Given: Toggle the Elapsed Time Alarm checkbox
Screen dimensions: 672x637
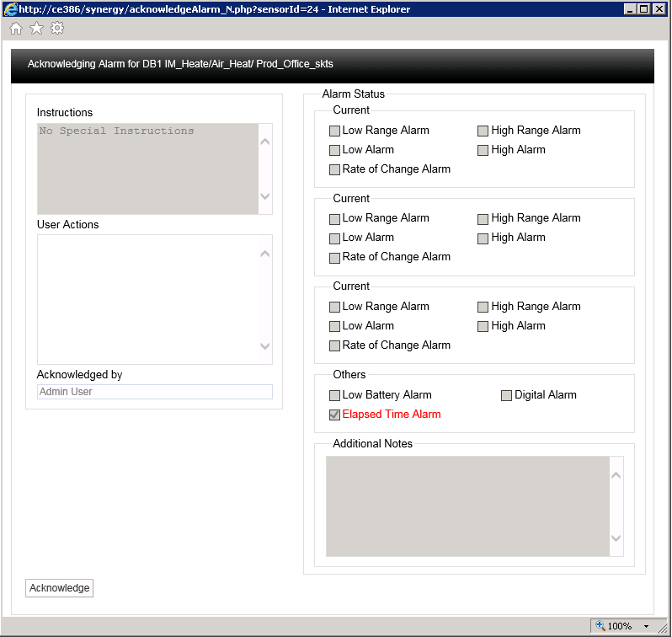Looking at the screenshot, I should [334, 415].
